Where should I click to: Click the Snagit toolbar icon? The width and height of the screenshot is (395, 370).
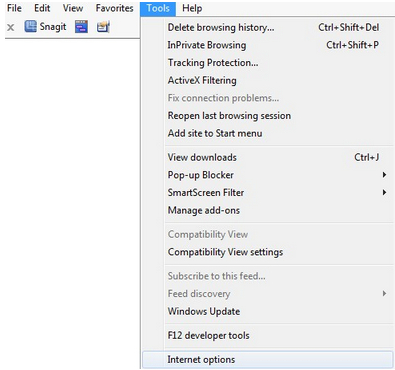30,26
